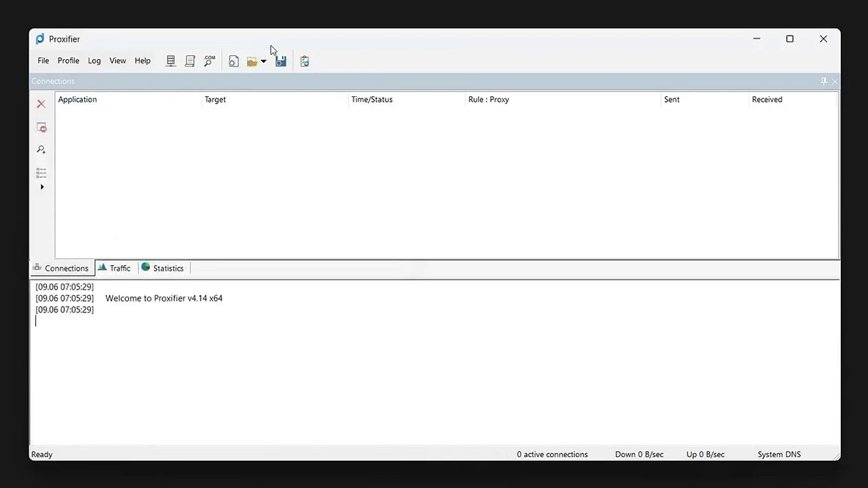This screenshot has height=488, width=868.
Task: Open Name Resolution (.COM) toolbar icon
Action: point(209,61)
